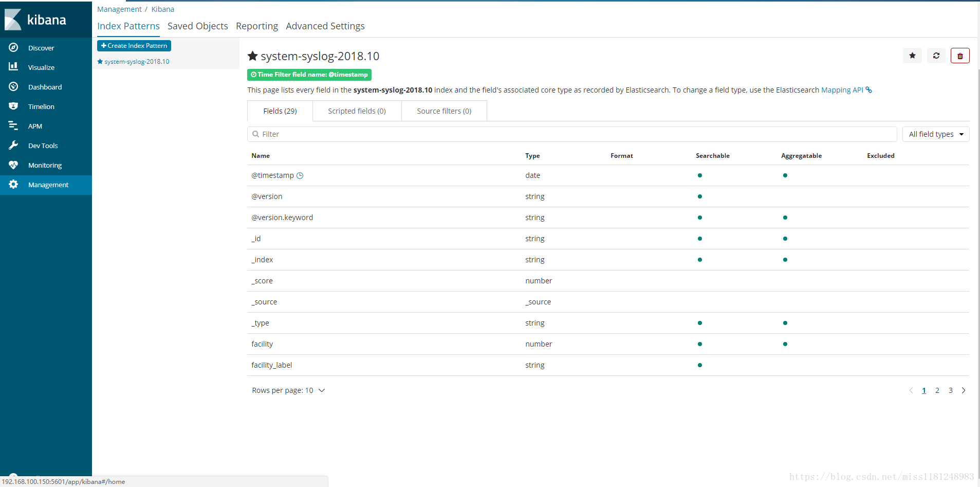Refresh field list icon button

936,56
